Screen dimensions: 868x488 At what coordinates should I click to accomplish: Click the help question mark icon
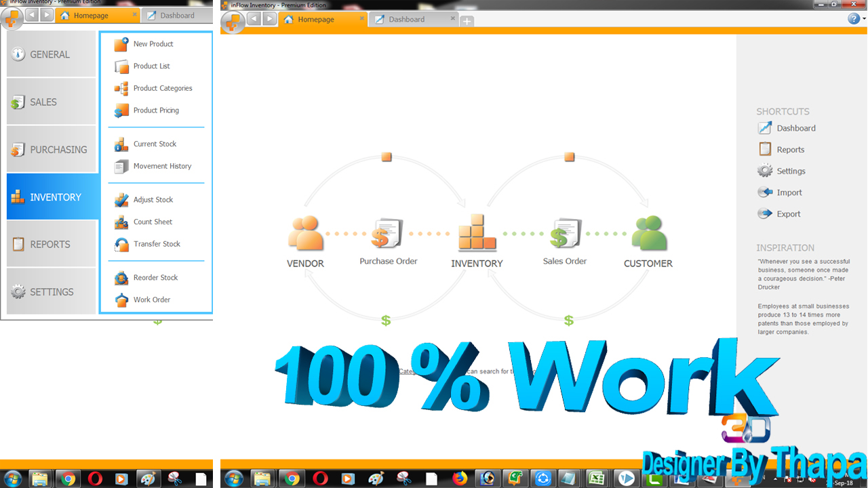tap(854, 19)
